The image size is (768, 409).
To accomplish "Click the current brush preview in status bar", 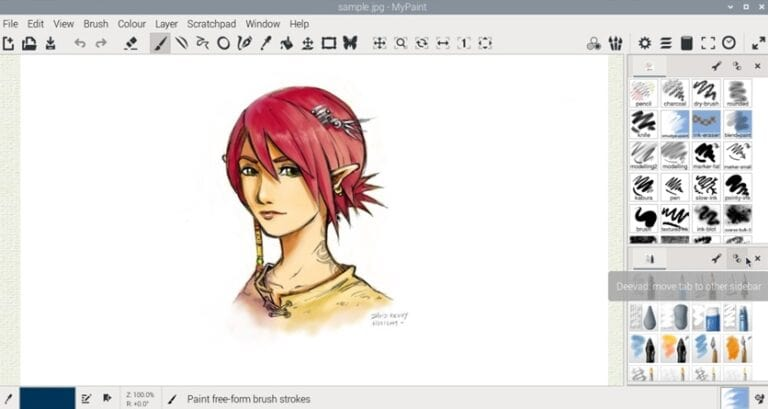I will (735, 398).
